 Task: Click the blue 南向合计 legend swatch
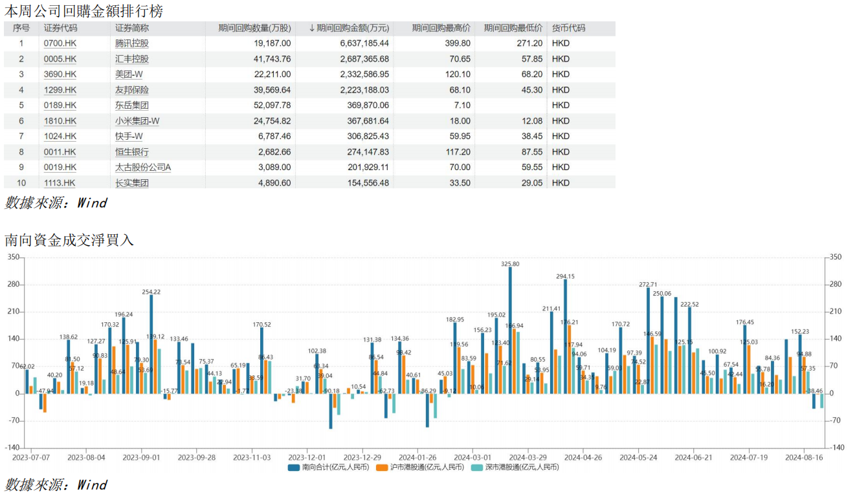click(294, 467)
